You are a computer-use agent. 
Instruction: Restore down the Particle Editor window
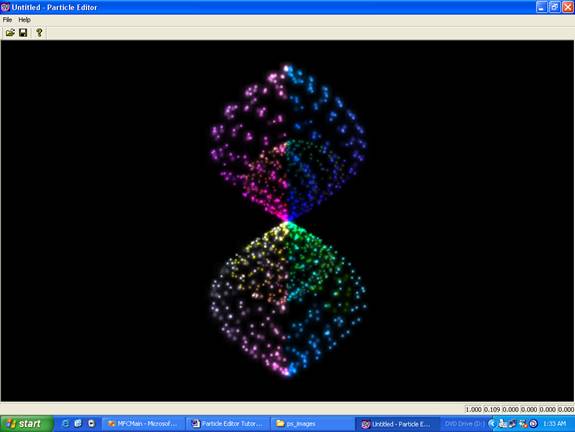555,7
